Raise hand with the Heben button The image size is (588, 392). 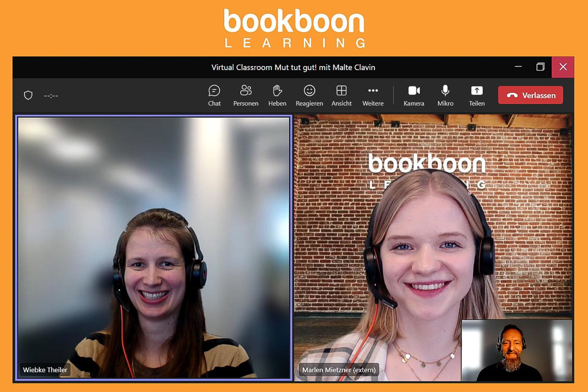tap(277, 95)
